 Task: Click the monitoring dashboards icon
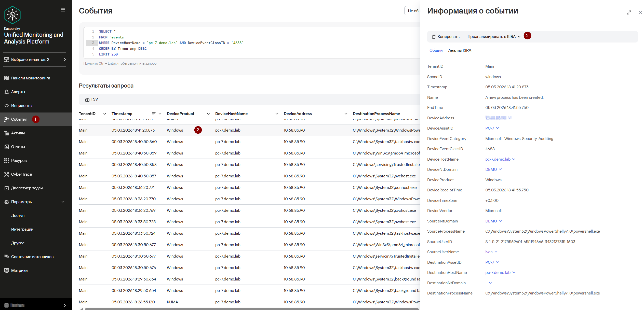tap(7, 78)
